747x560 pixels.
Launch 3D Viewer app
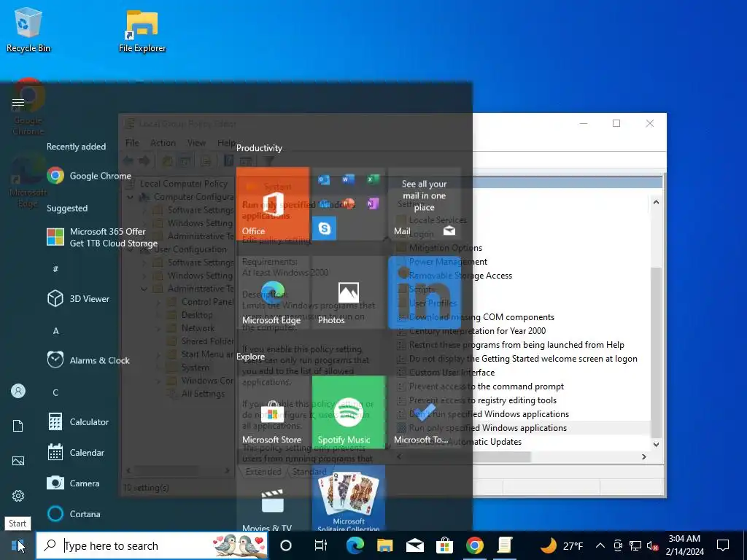tap(78, 298)
